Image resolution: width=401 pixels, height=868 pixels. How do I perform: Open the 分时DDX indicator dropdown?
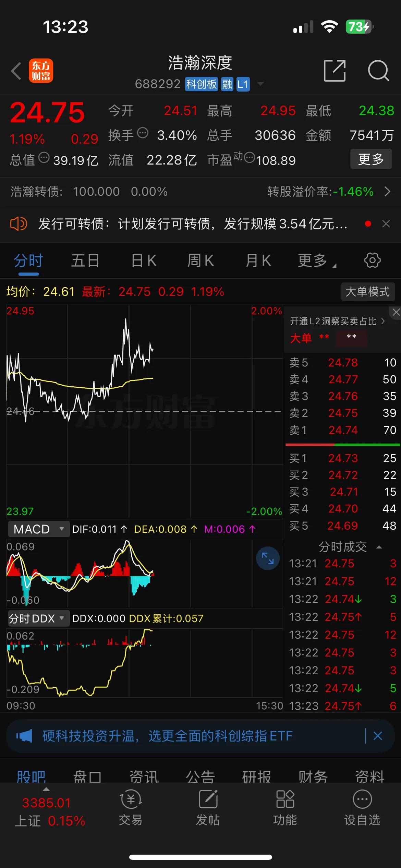[39, 618]
